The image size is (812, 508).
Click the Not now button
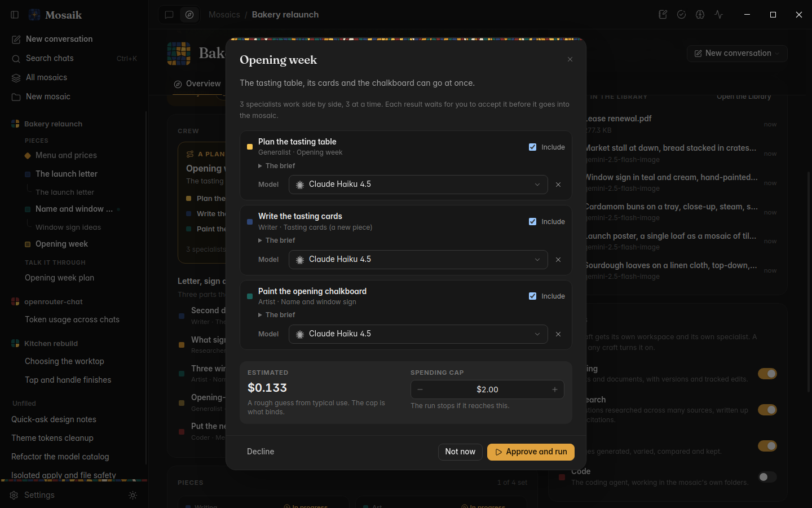tap(460, 452)
